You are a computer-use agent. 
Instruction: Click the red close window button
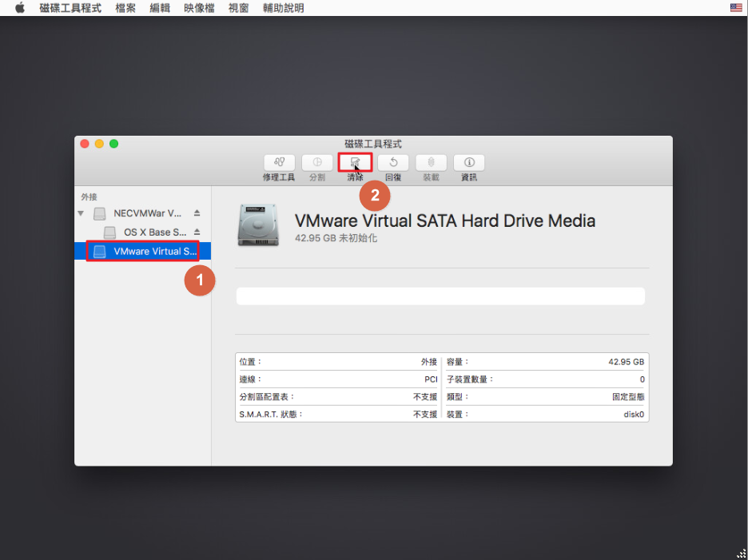pos(85,144)
